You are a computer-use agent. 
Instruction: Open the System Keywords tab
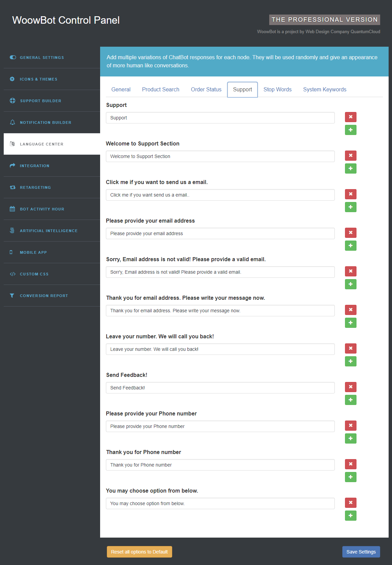tap(325, 89)
